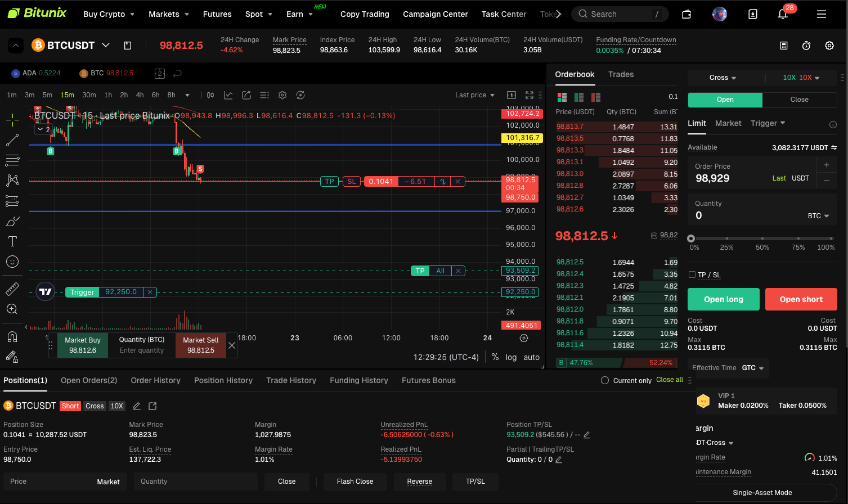848x504 pixels.
Task: Click Flash Close on position
Action: pyautogui.click(x=355, y=481)
